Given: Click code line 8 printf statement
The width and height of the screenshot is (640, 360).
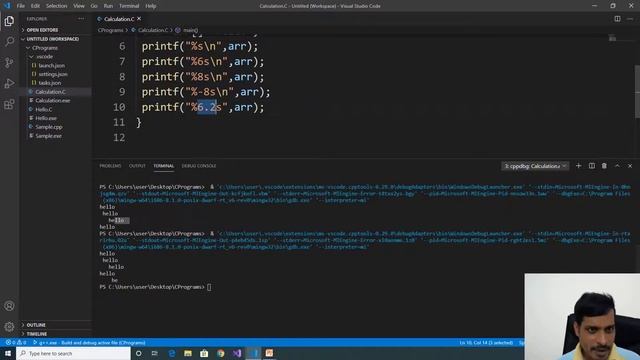Looking at the screenshot, I should (x=203, y=77).
